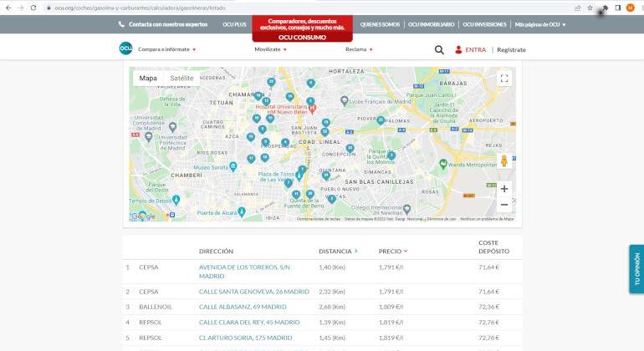Click the Templo de Debod map pin
This screenshot has width=644, height=351.
pos(176,200)
